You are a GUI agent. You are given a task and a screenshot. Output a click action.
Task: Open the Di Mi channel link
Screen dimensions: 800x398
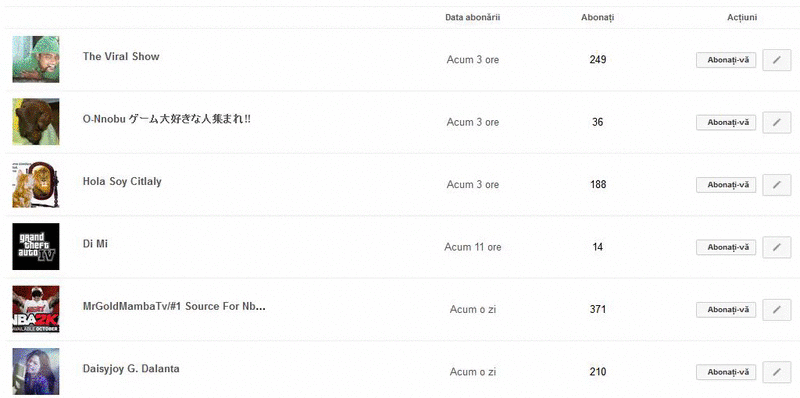click(95, 244)
